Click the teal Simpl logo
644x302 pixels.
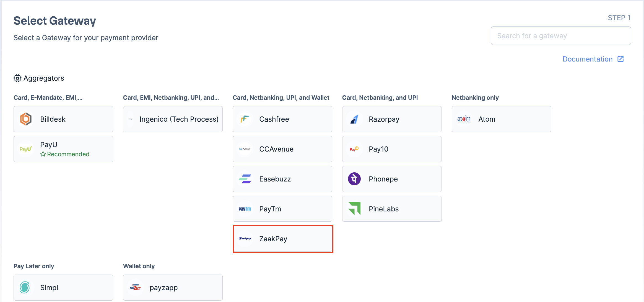click(x=25, y=288)
